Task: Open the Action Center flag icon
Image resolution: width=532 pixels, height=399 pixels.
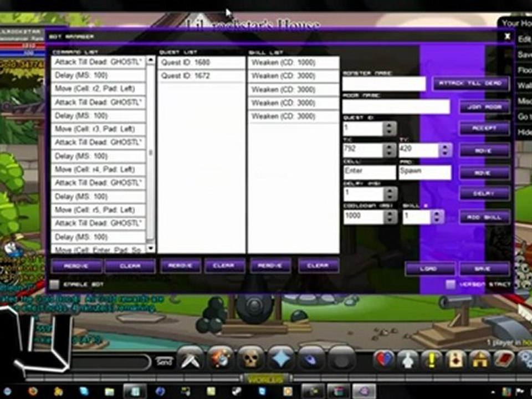Action: (x=520, y=392)
